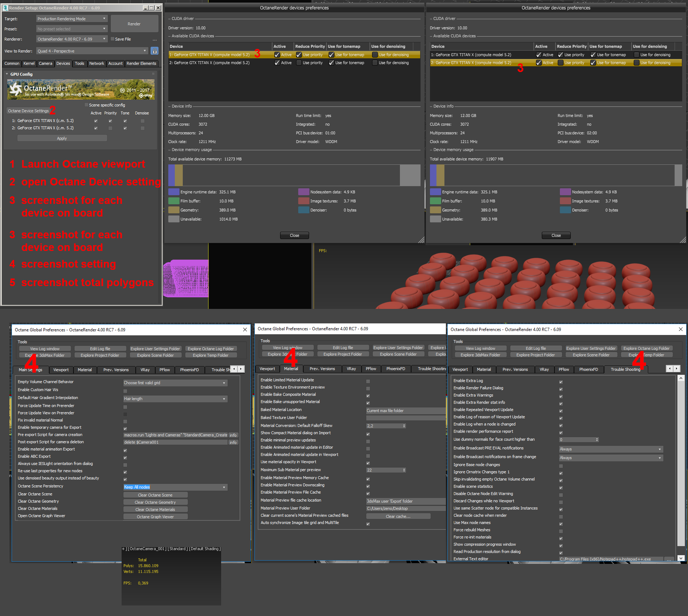Open Octane Device Settings

28,111
